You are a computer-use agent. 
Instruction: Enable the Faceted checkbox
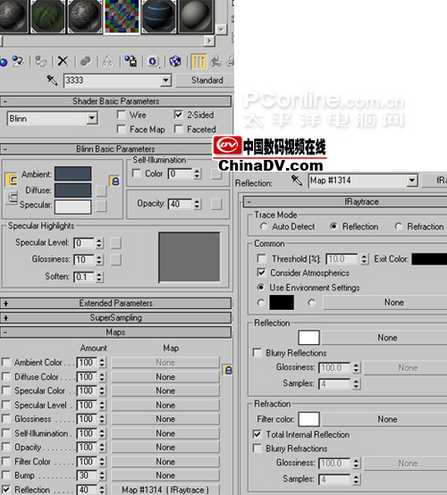click(178, 129)
